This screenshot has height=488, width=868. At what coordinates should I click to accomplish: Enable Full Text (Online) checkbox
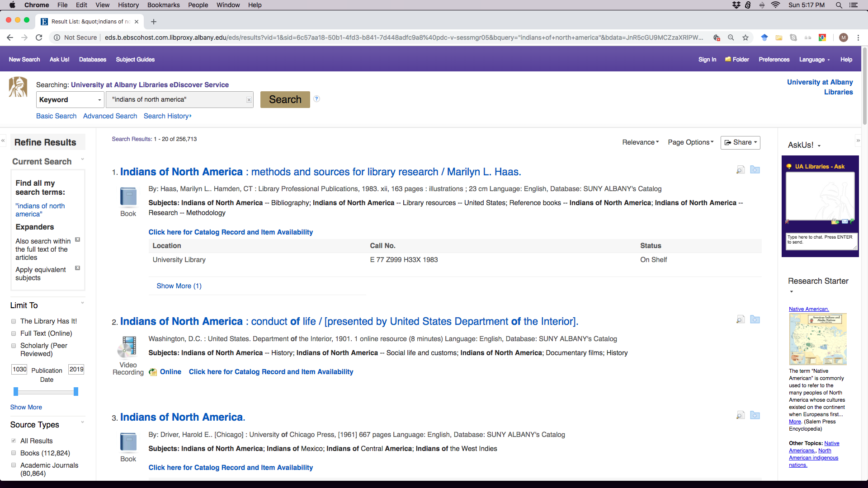[14, 333]
